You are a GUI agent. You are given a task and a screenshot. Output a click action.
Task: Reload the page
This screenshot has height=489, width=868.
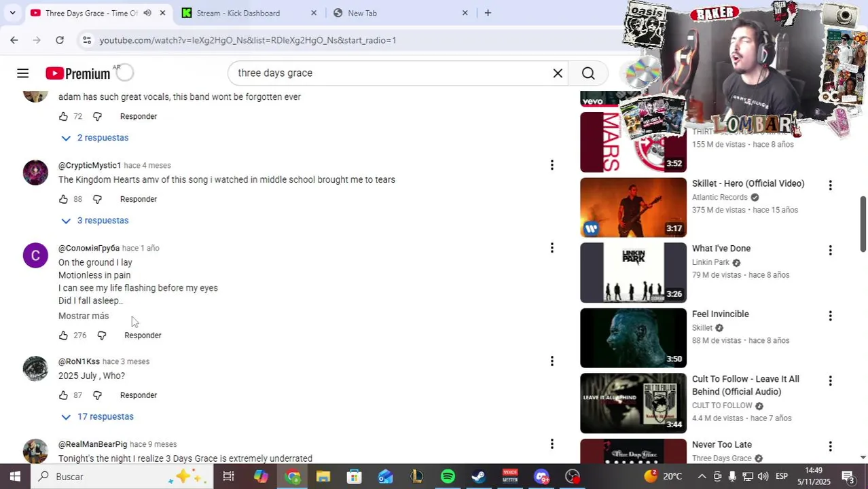coord(60,40)
